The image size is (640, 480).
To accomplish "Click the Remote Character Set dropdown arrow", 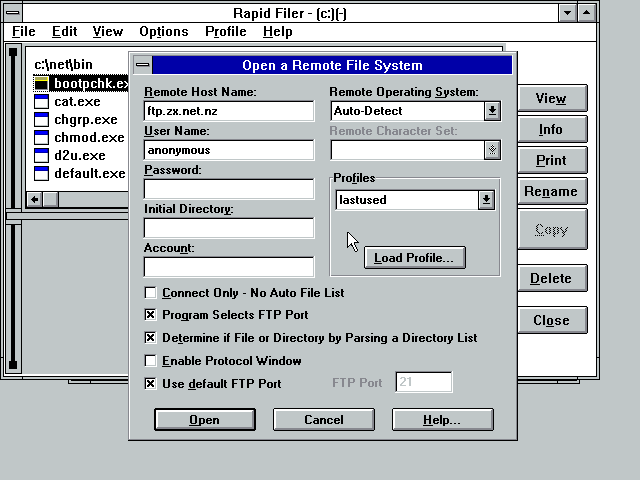I will 492,150.
